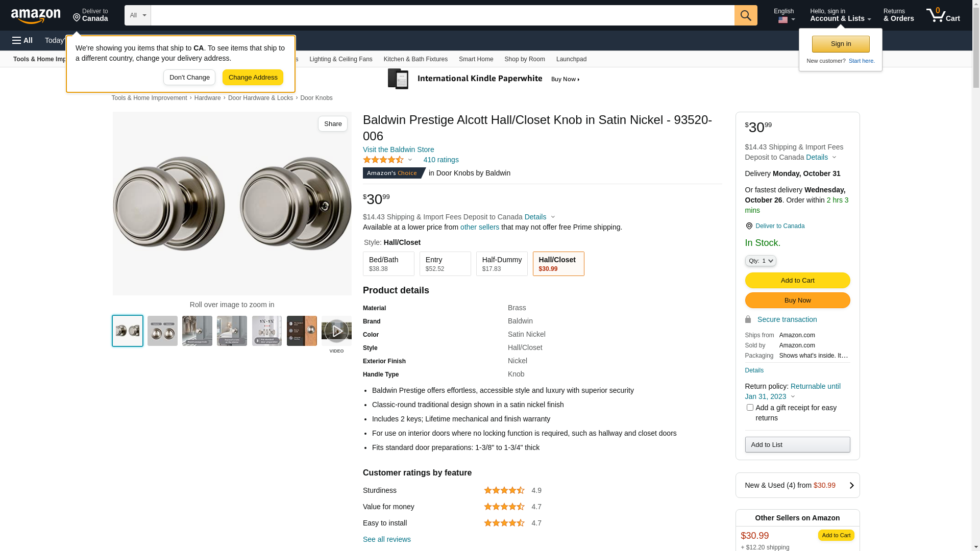Open Lighting & Ceiling Fans menu item

click(340, 59)
